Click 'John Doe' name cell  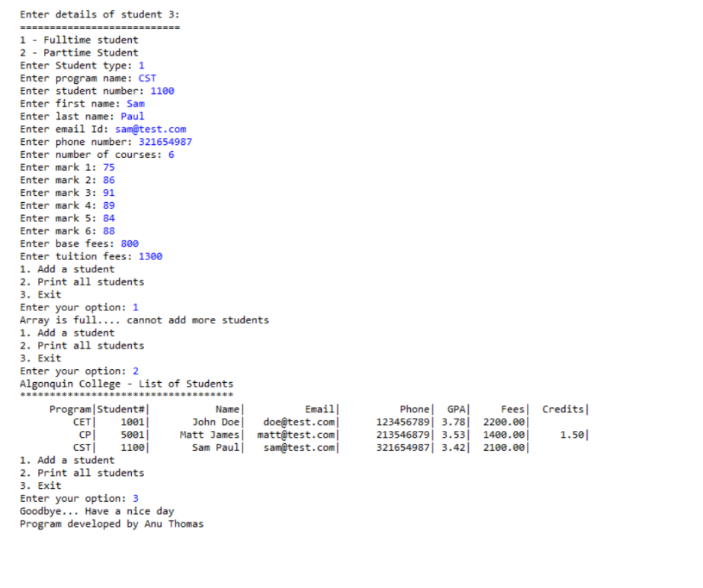[x=216, y=422]
